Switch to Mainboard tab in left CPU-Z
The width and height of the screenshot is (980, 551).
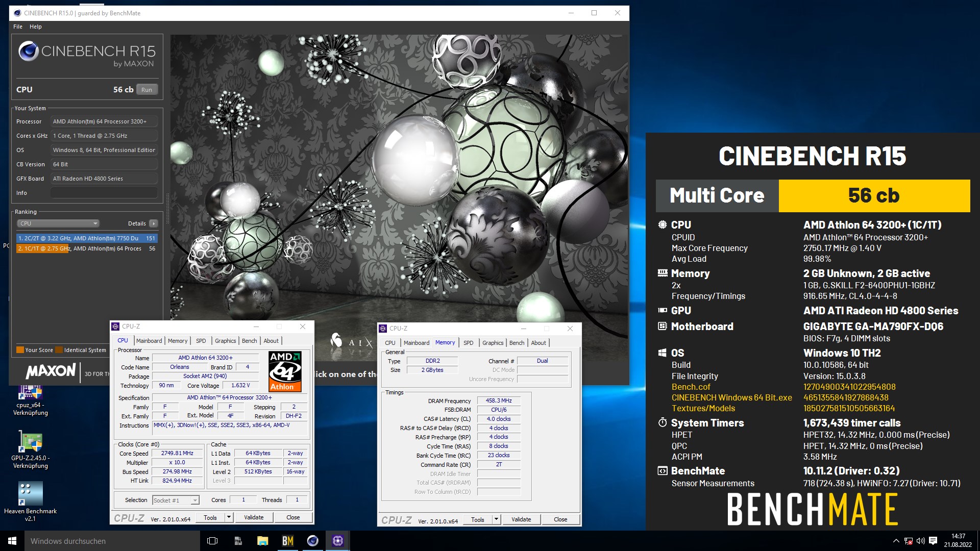[x=149, y=341]
